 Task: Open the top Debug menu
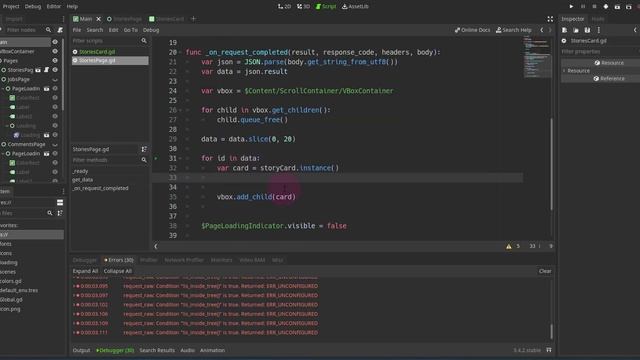(33, 7)
